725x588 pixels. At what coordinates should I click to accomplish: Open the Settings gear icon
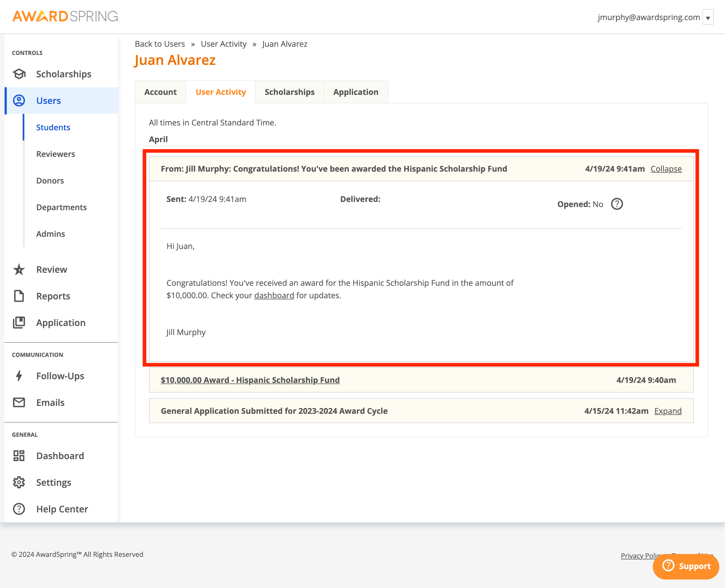click(19, 482)
